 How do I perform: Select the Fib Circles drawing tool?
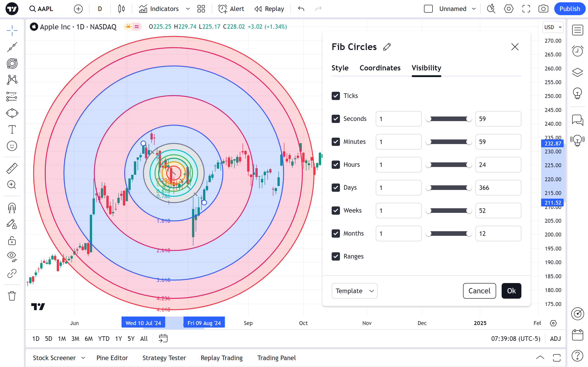click(x=12, y=64)
